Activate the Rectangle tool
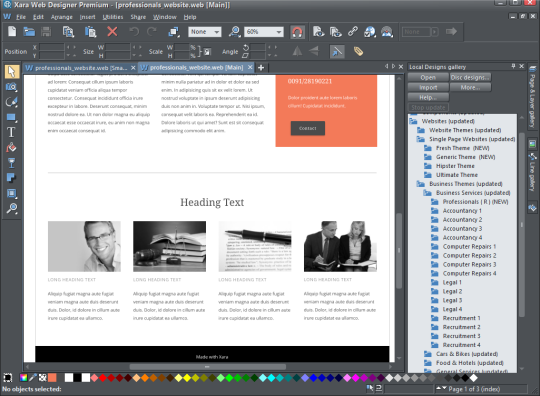 [11, 117]
